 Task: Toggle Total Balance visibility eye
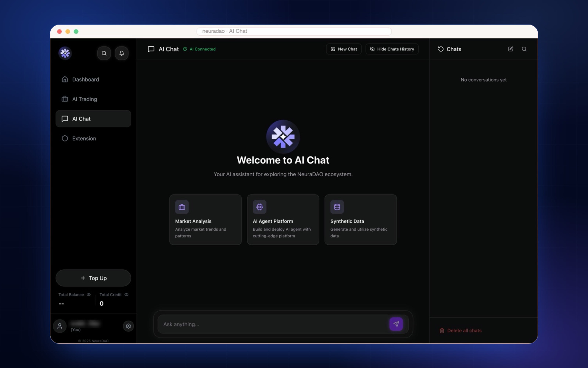pos(89,295)
